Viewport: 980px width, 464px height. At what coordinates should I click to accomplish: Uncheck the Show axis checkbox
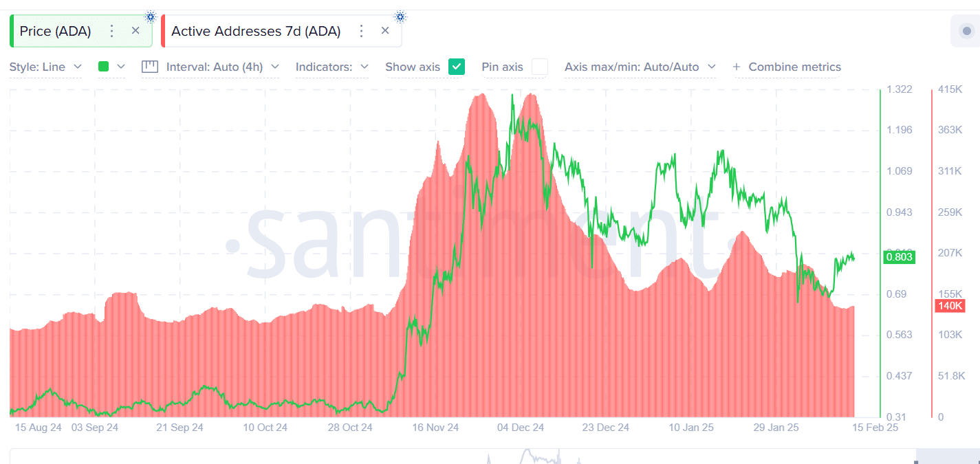coord(457,67)
